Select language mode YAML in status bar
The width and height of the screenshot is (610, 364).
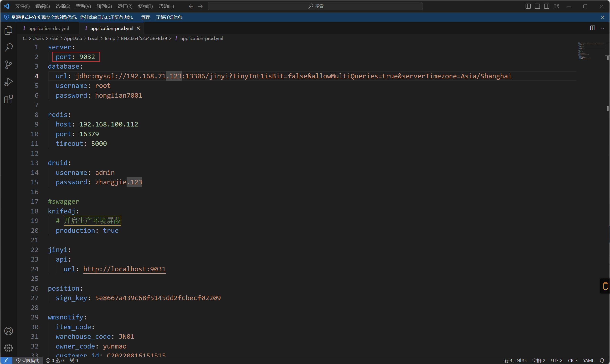(588, 360)
